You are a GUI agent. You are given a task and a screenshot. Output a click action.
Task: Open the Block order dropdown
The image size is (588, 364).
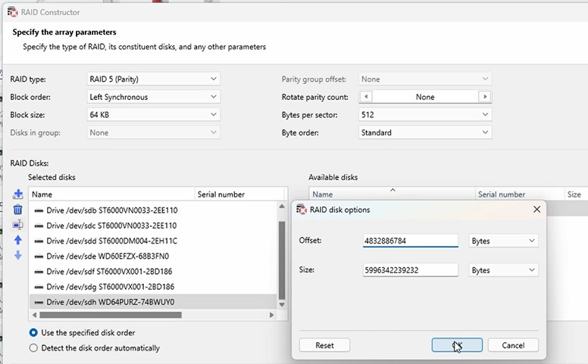point(153,97)
